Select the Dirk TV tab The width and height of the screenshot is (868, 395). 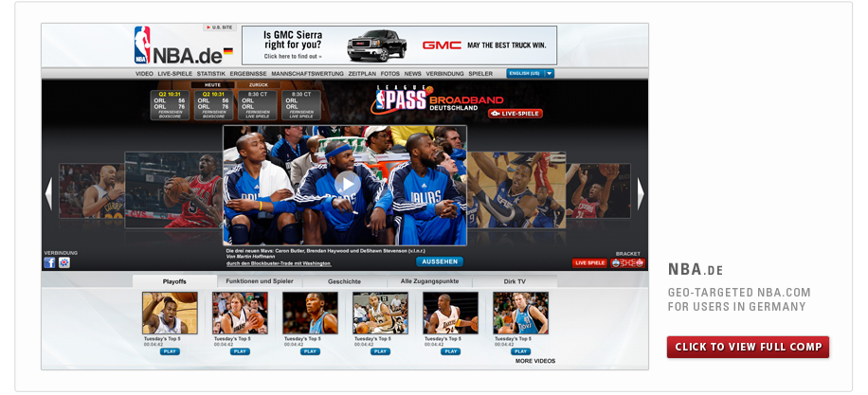click(515, 281)
